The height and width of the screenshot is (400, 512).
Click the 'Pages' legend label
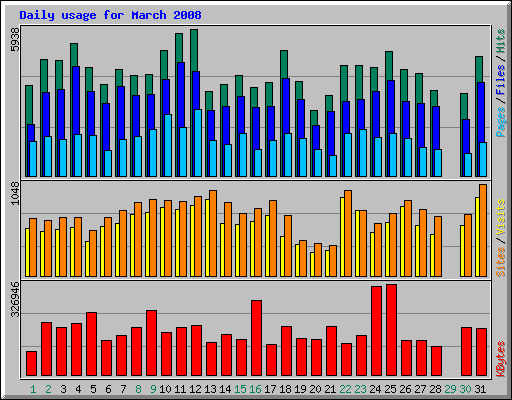pyautogui.click(x=501, y=122)
